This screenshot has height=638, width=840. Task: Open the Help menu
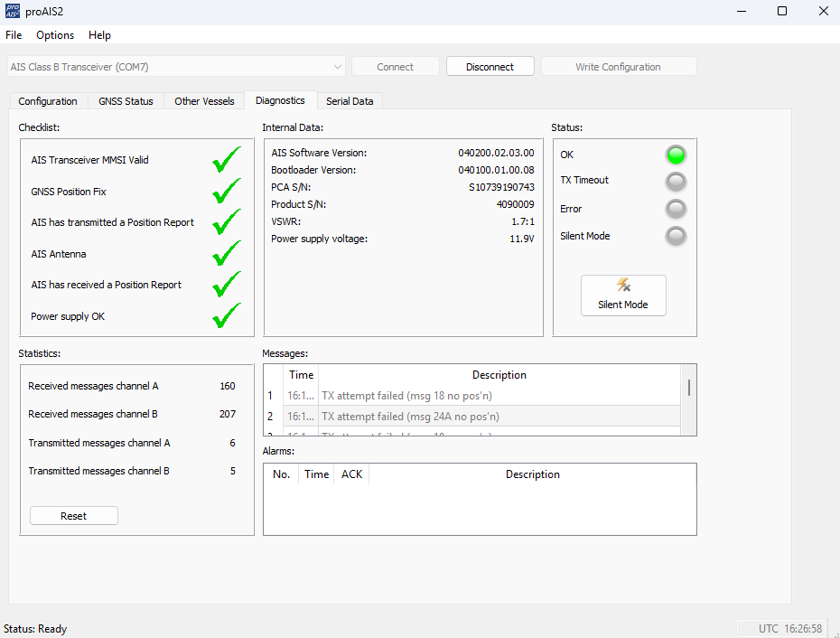click(99, 35)
